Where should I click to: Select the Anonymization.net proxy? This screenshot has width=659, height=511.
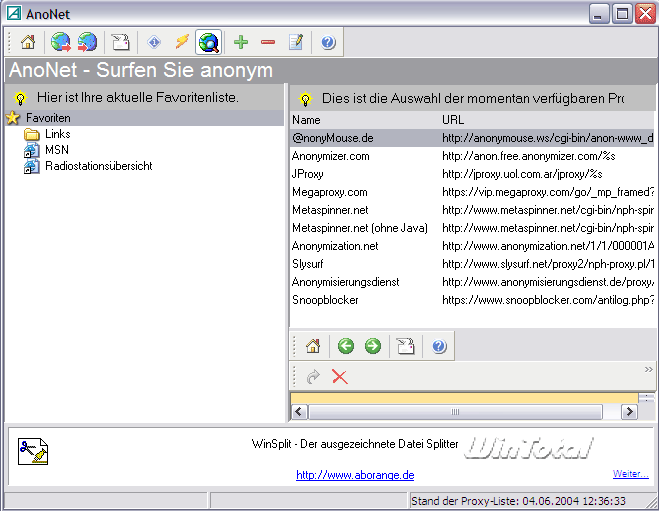pyautogui.click(x=472, y=246)
